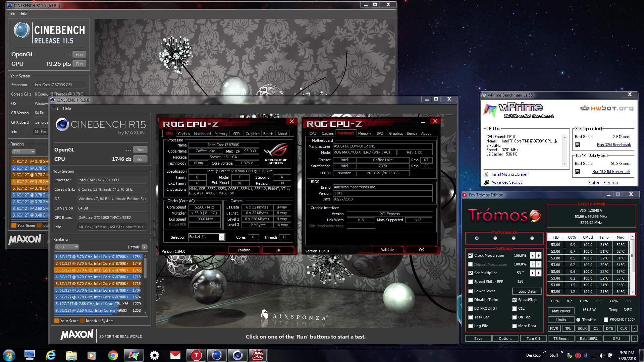Image resolution: width=644 pixels, height=362 pixels.
Task: Uncheck the SpeedStep checkbox
Action: (x=514, y=300)
